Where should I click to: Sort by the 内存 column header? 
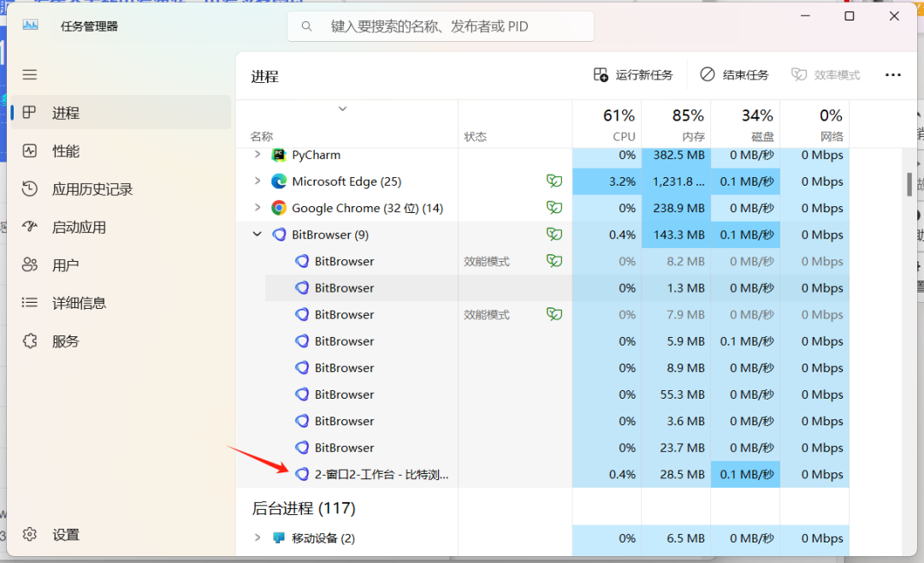676,124
